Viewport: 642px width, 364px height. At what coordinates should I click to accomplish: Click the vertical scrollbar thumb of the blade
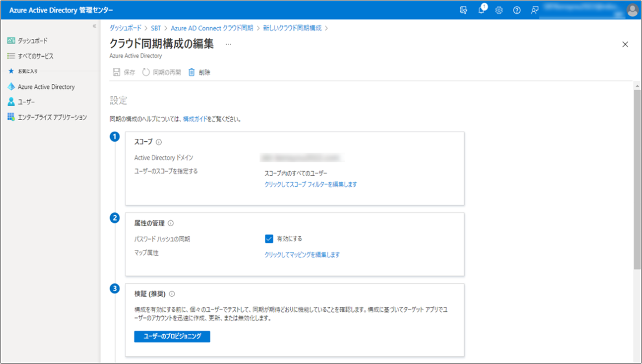coord(637,179)
